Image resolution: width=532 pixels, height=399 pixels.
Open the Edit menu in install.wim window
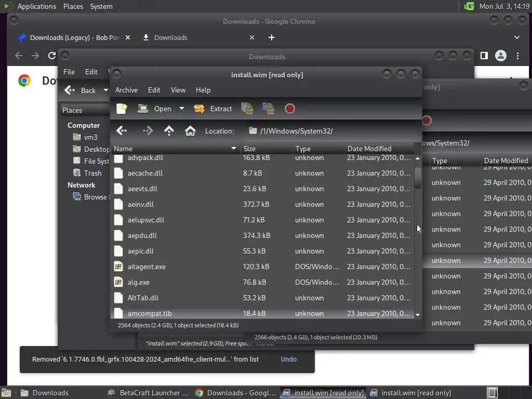tap(154, 90)
